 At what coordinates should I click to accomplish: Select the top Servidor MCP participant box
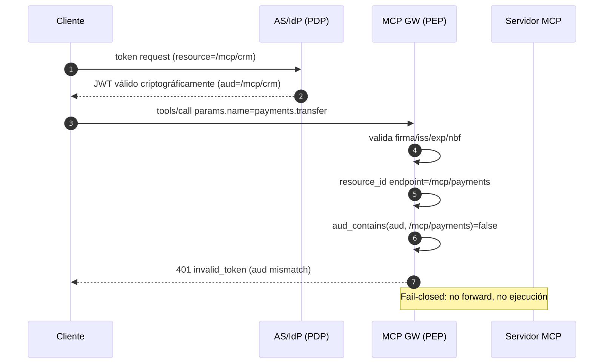pyautogui.click(x=533, y=24)
